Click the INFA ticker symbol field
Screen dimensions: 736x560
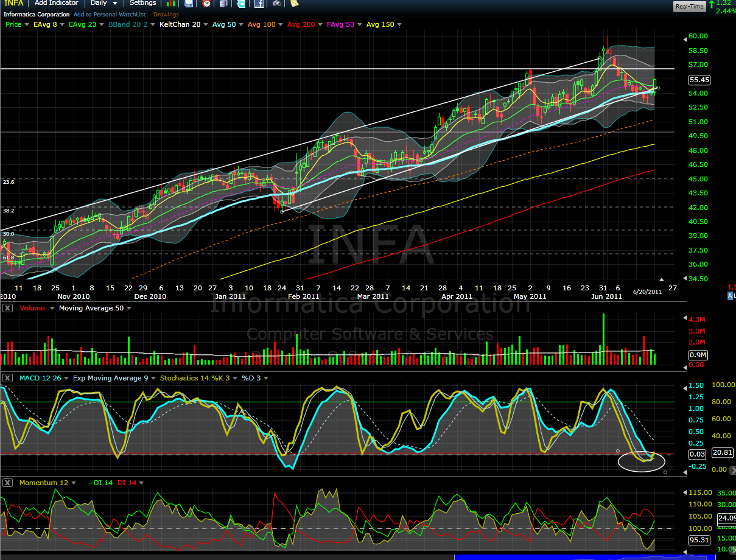click(13, 3)
